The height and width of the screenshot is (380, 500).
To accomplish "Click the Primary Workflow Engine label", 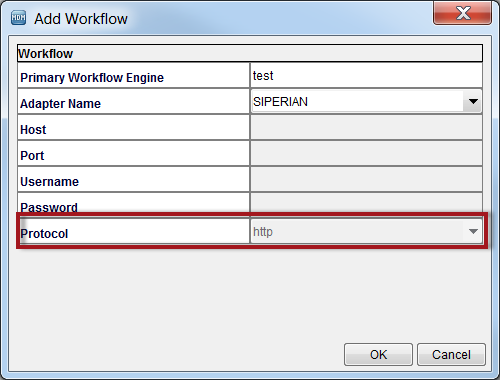I will point(92,78).
